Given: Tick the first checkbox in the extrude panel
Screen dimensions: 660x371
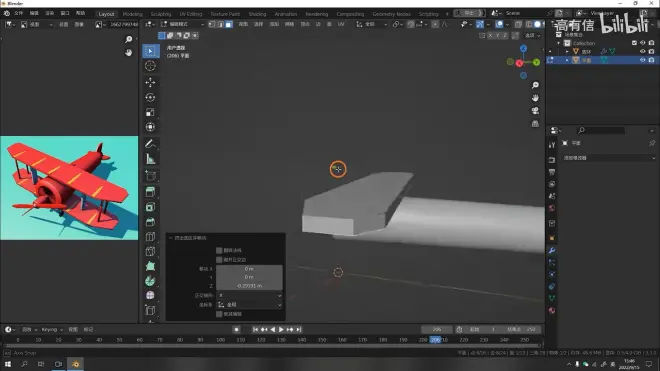Looking at the screenshot, I should [219, 251].
